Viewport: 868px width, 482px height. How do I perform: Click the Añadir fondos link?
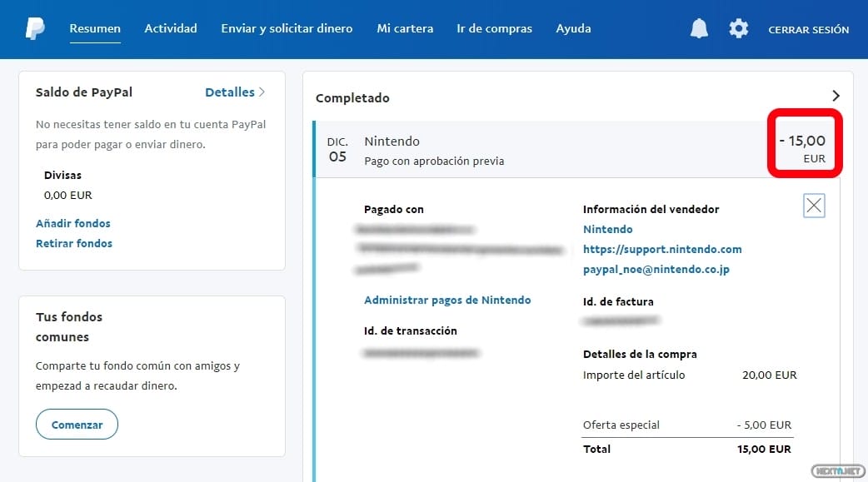pos(73,224)
